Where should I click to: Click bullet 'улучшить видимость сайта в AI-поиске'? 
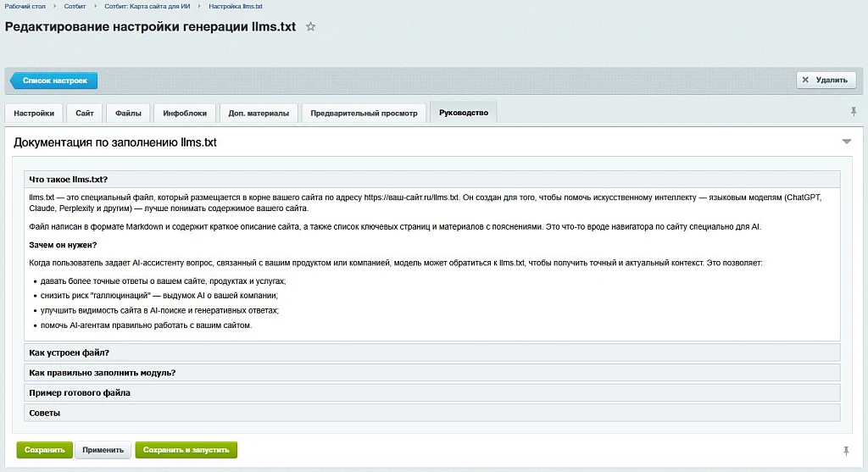click(x=159, y=310)
